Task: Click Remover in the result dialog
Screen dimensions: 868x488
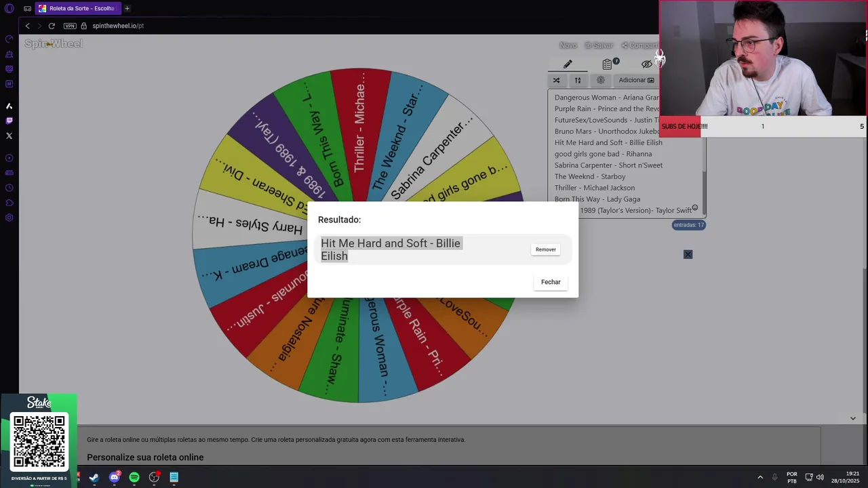Action: [546, 249]
